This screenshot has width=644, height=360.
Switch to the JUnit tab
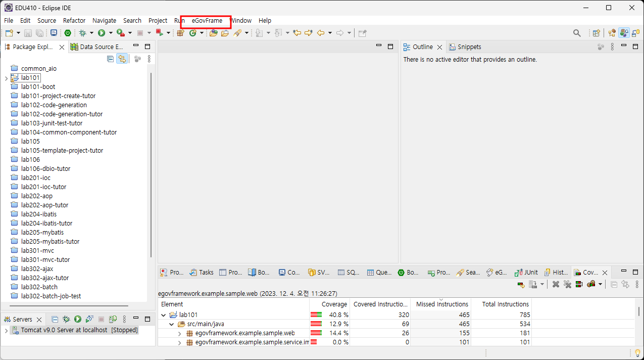(526, 272)
